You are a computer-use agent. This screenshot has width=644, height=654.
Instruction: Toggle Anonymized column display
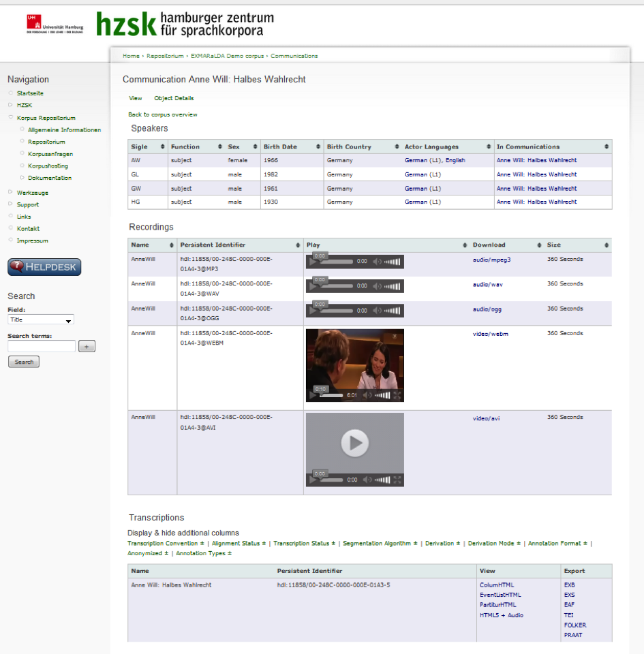(x=148, y=553)
